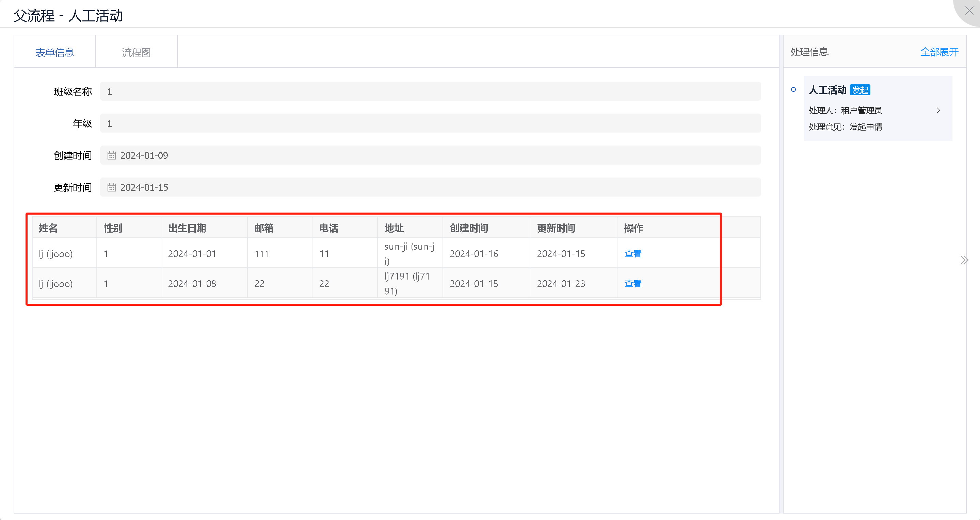Expand the 处理人 租户管理员 chevron

938,110
